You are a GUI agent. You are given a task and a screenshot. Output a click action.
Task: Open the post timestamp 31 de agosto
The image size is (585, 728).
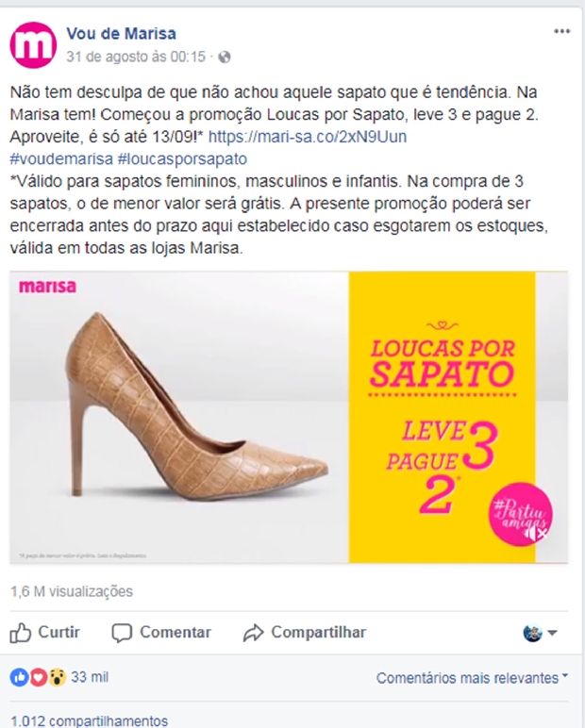(x=136, y=57)
